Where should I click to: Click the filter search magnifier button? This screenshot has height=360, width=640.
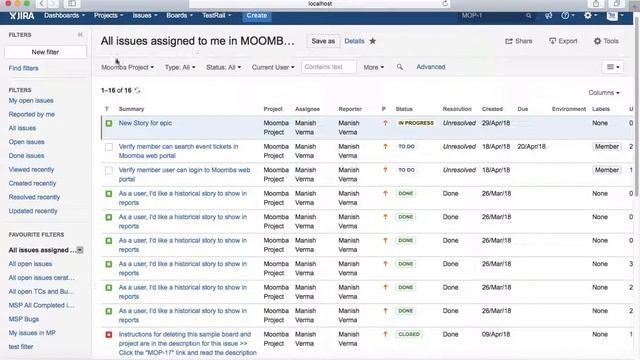tap(400, 67)
